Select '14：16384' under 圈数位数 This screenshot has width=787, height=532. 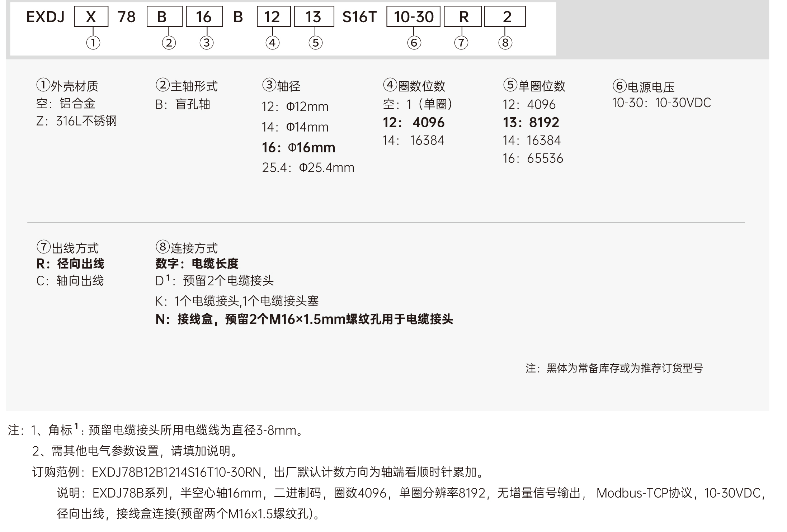413,140
